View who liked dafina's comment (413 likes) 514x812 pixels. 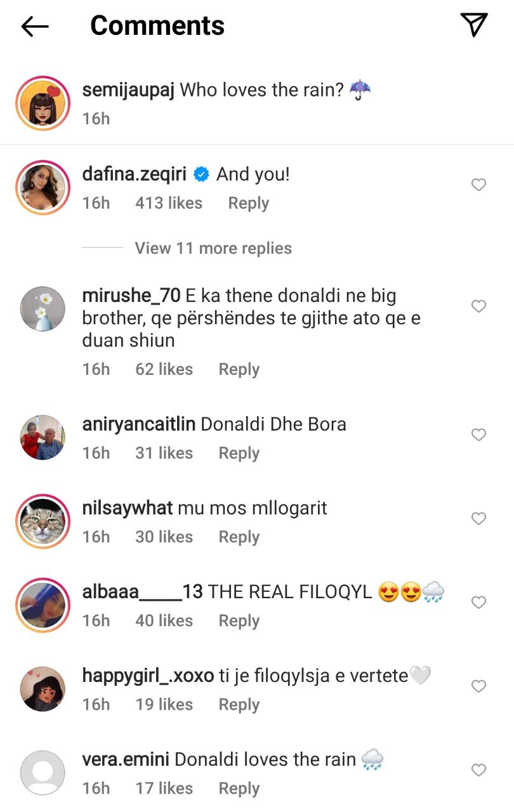168,203
